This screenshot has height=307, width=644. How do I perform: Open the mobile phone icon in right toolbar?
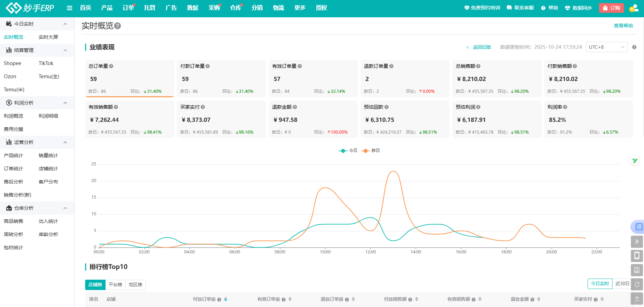click(x=637, y=256)
